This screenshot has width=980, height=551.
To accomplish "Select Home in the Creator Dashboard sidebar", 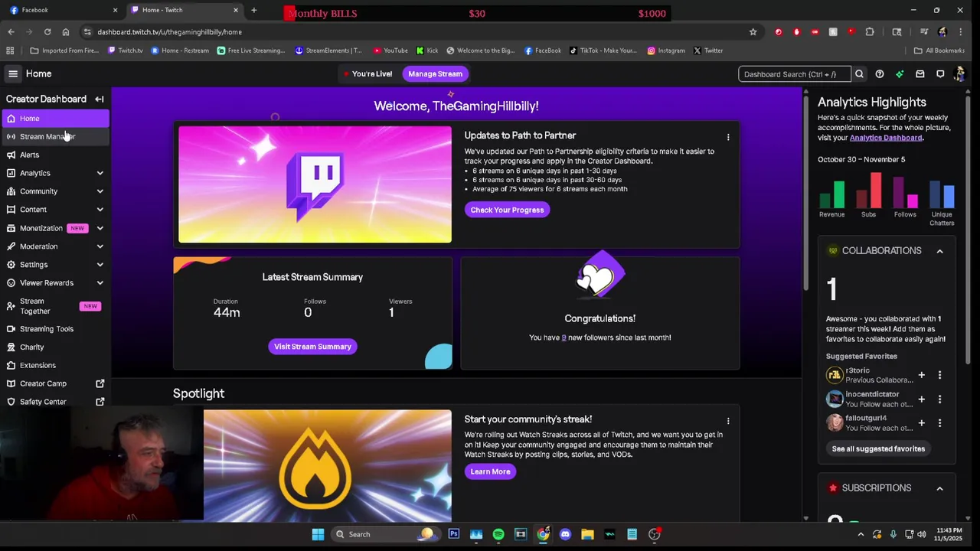I will coord(55,119).
